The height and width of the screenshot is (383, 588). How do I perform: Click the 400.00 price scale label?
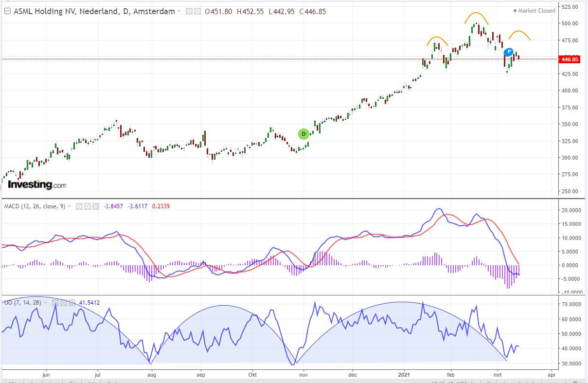pyautogui.click(x=570, y=91)
